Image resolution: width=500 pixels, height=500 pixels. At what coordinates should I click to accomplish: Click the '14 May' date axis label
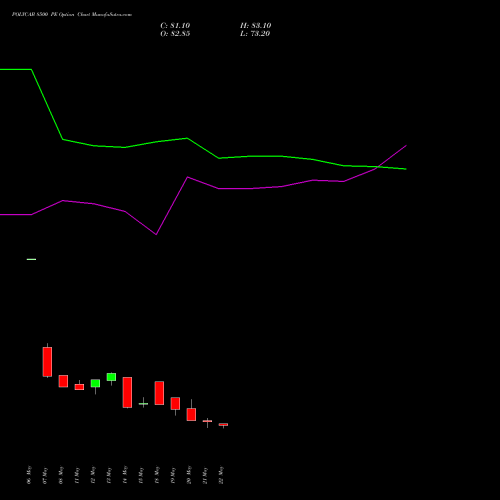click(x=125, y=475)
